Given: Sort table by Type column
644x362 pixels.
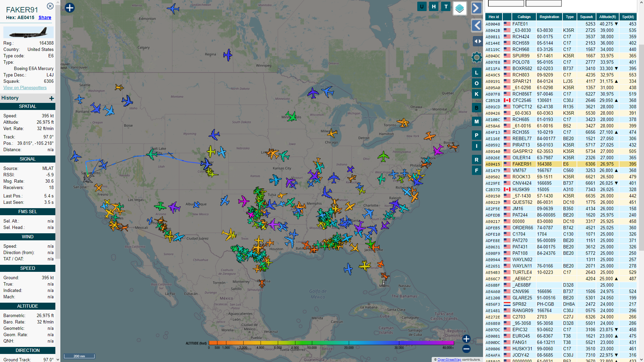Looking at the screenshot, I should click(570, 17).
